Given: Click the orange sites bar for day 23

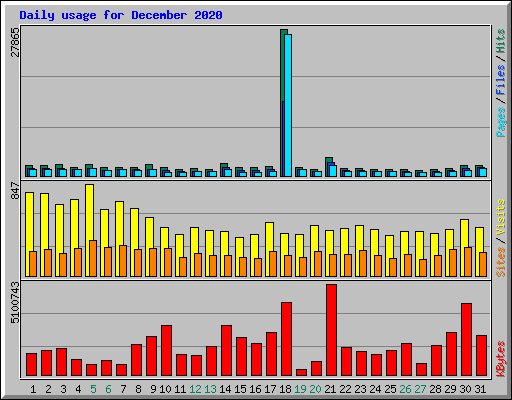Looking at the screenshot, I should (363, 263).
